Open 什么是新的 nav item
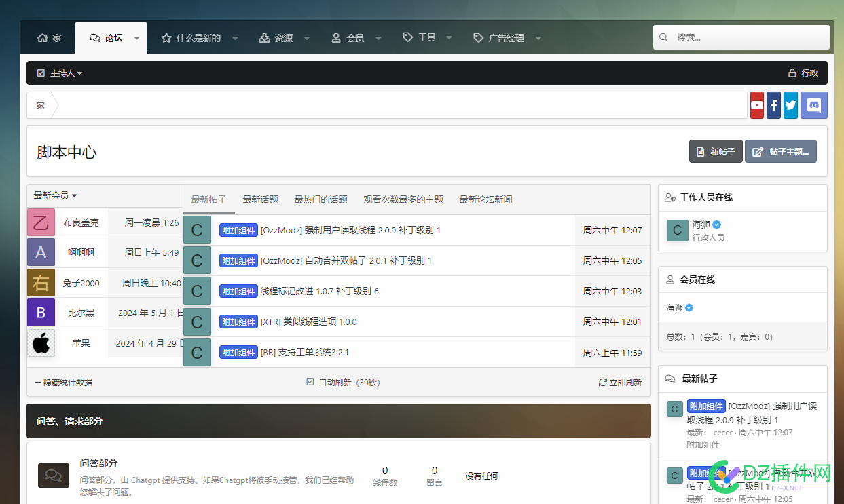 tap(191, 38)
